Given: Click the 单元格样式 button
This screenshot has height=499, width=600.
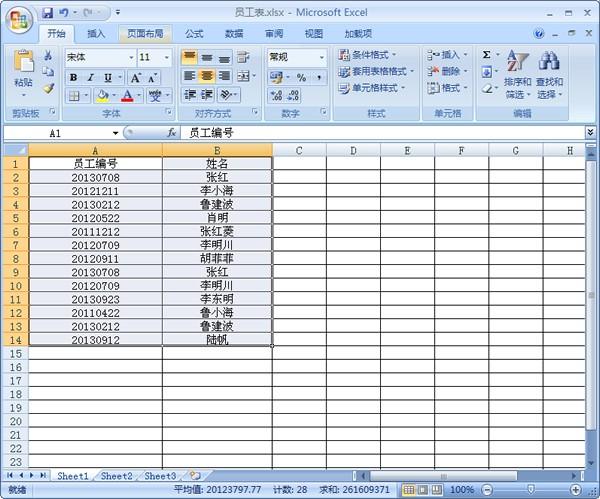Looking at the screenshot, I should point(372,88).
